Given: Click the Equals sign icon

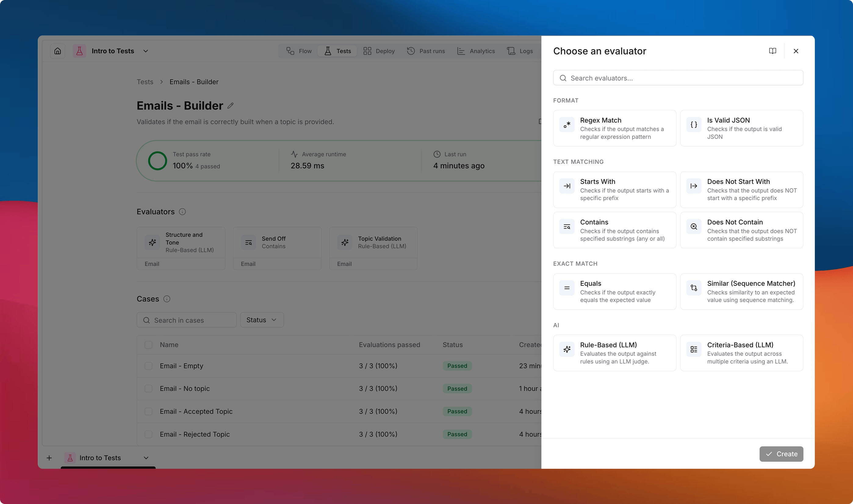Looking at the screenshot, I should coord(567,288).
